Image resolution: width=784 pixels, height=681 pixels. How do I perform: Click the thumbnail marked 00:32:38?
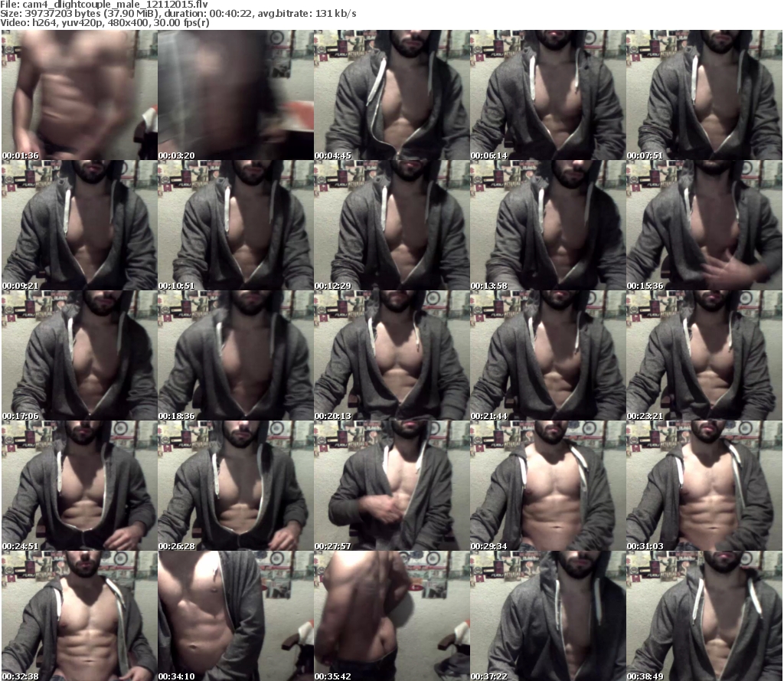pos(79,615)
